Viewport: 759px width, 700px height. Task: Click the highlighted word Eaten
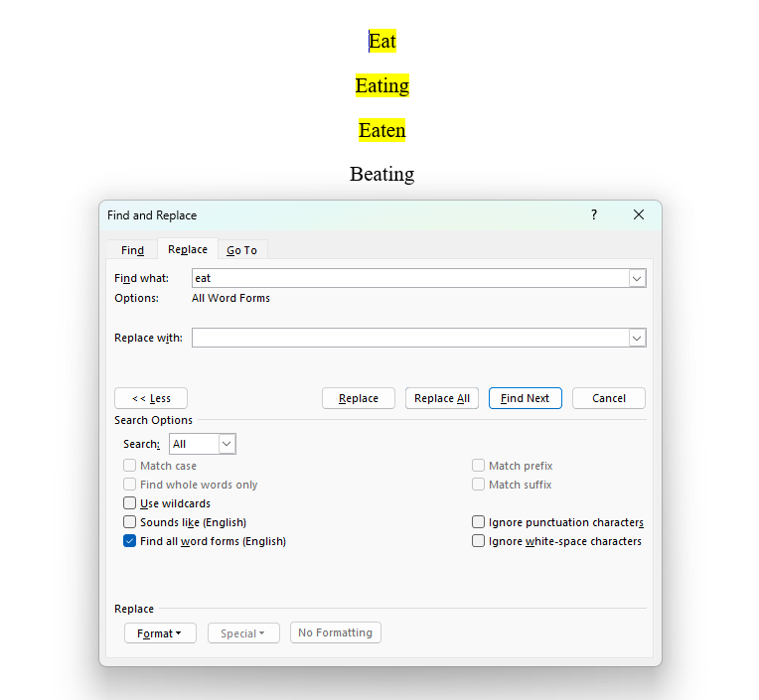point(381,130)
